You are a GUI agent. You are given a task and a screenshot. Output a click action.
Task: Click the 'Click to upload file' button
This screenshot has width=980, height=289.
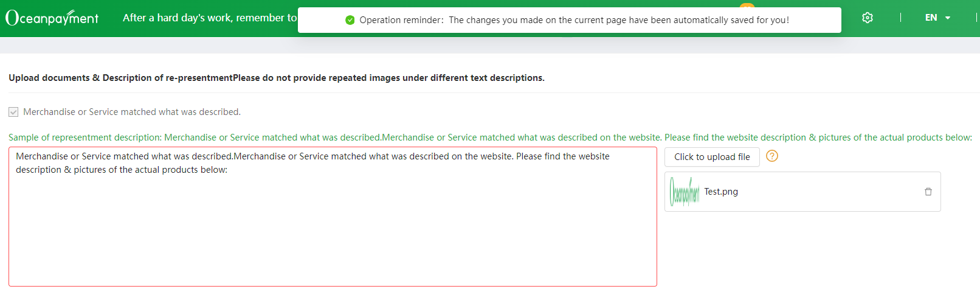pyautogui.click(x=712, y=157)
